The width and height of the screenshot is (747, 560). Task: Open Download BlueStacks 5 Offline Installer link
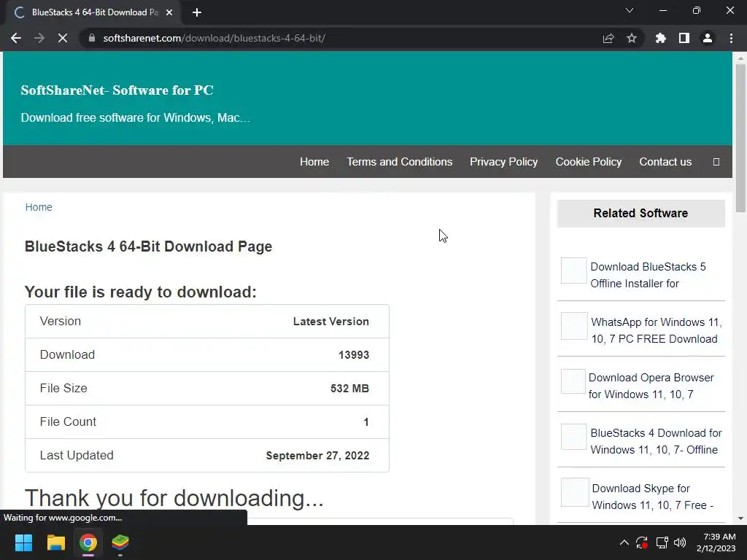[x=648, y=275]
